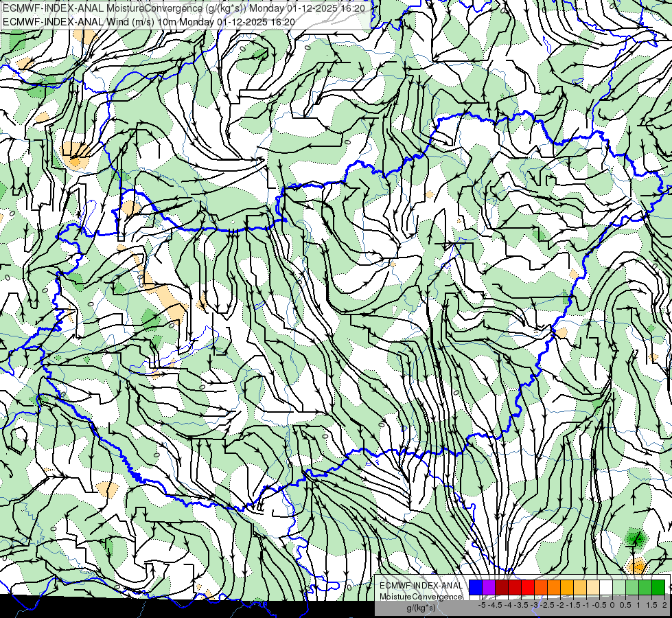Click the -2.5 legend tick label
Screen dimensions: 672x618
[548, 605]
